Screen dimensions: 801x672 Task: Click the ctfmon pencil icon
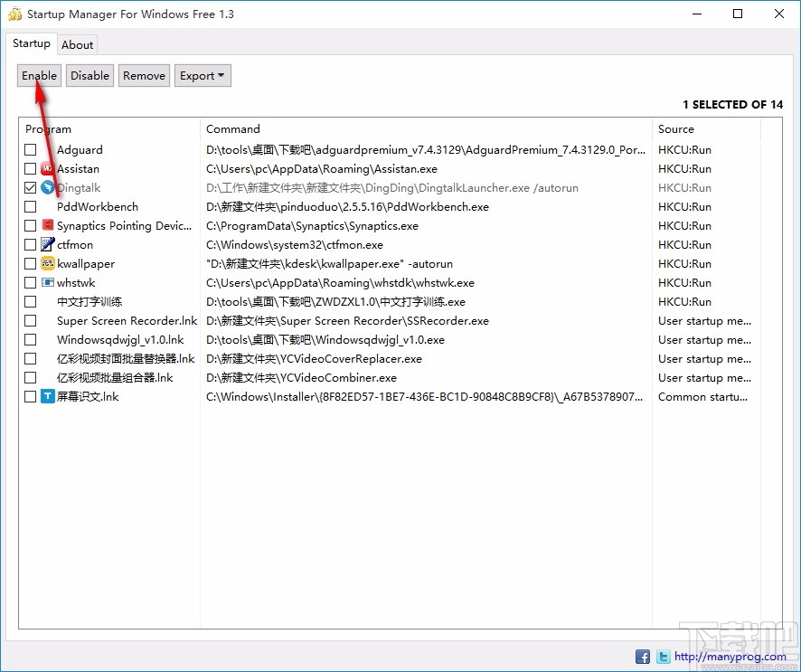(x=47, y=244)
